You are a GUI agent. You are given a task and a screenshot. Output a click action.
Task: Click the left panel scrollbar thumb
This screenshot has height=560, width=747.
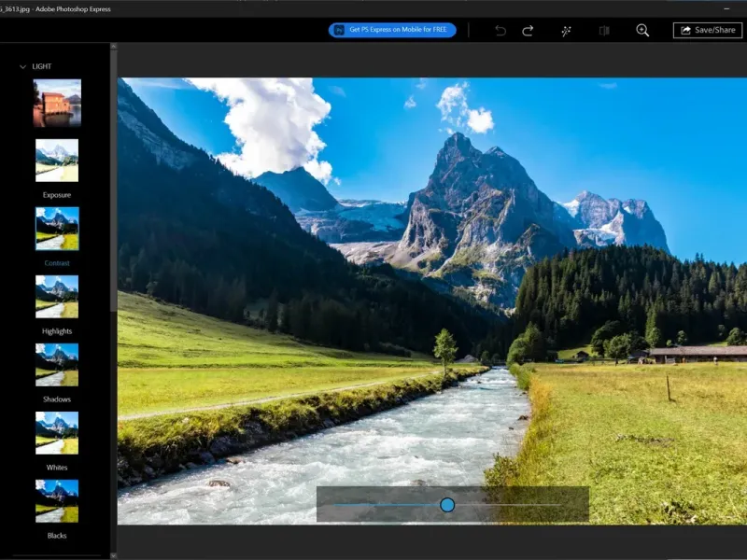[x=113, y=181]
